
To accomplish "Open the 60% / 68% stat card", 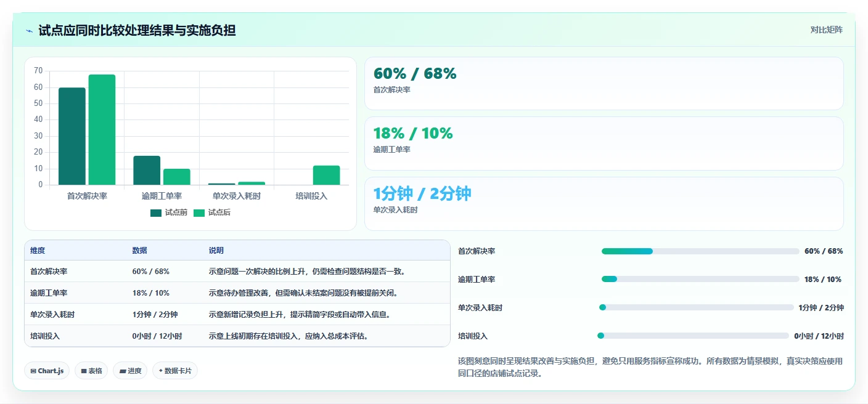I will pos(604,84).
